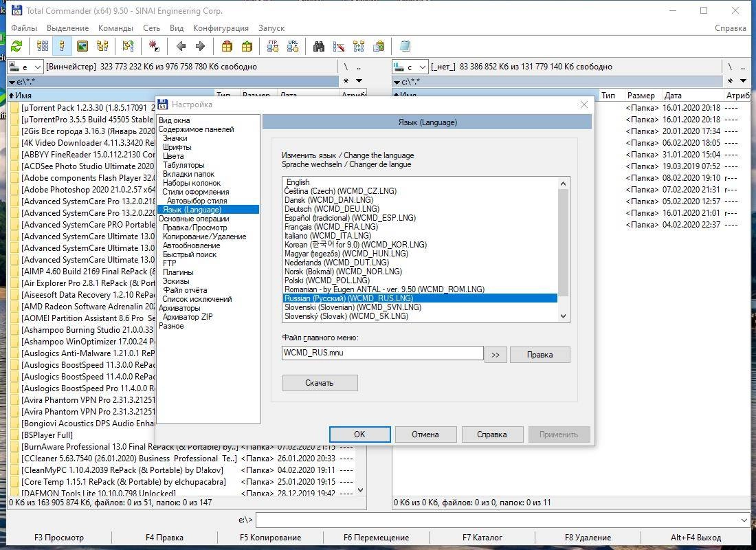Click left panel Имя column header

click(x=111, y=95)
